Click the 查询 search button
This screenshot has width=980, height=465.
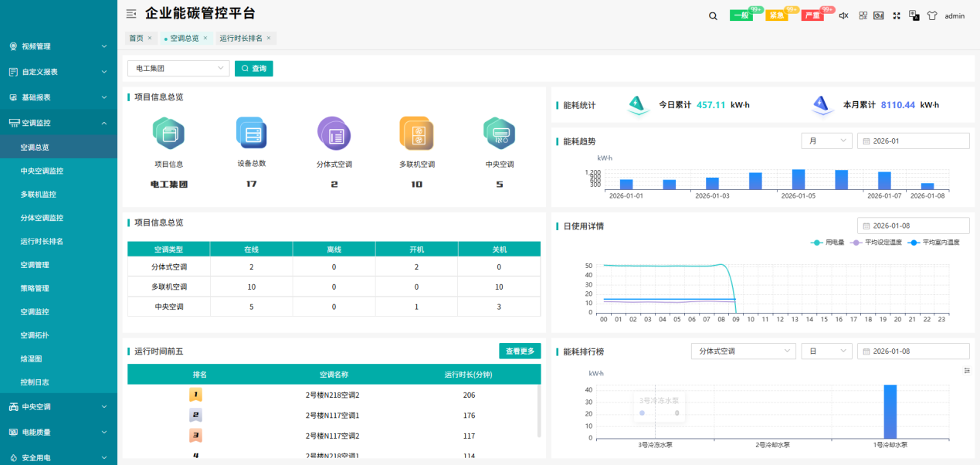click(x=253, y=68)
